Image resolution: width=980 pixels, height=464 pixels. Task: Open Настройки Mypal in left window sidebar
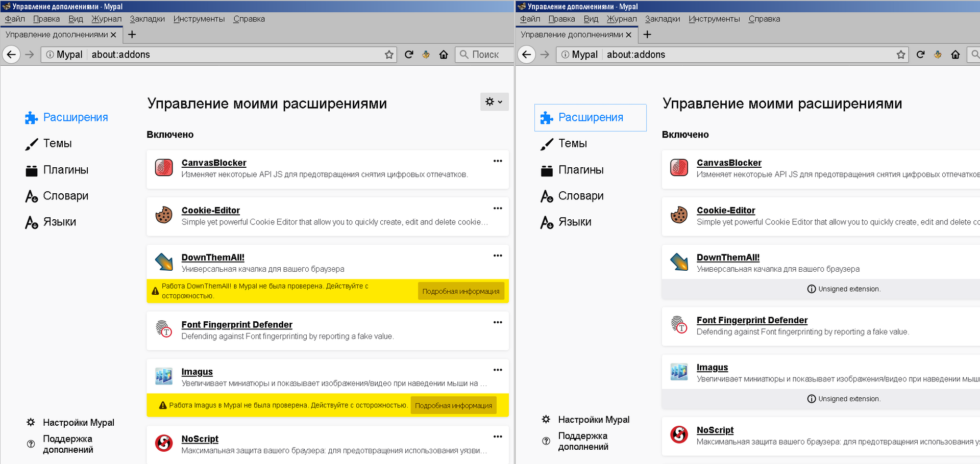click(70, 423)
